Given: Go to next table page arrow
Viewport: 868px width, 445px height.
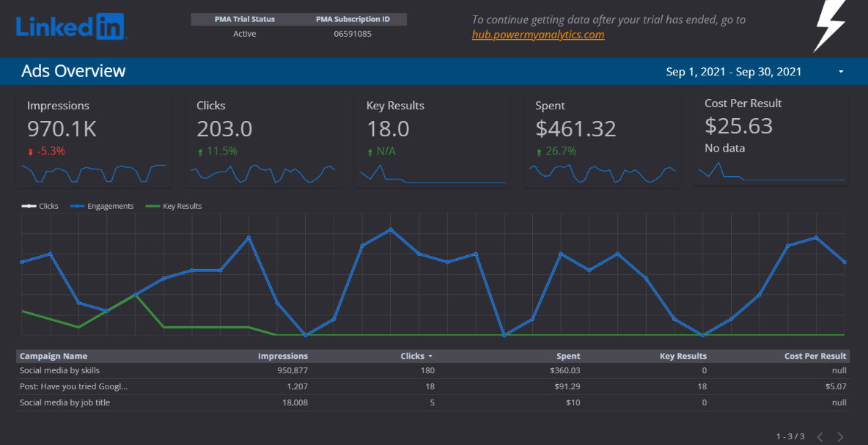Looking at the screenshot, I should click(840, 437).
